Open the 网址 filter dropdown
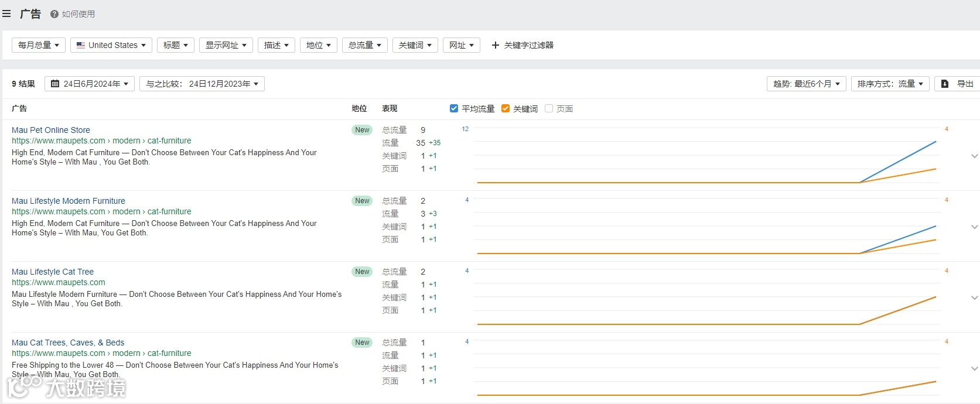This screenshot has height=404, width=980. tap(462, 45)
